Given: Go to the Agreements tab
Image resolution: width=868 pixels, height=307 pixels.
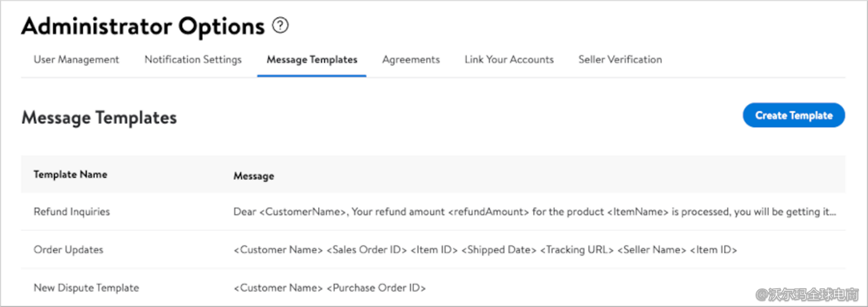Looking at the screenshot, I should tap(411, 60).
